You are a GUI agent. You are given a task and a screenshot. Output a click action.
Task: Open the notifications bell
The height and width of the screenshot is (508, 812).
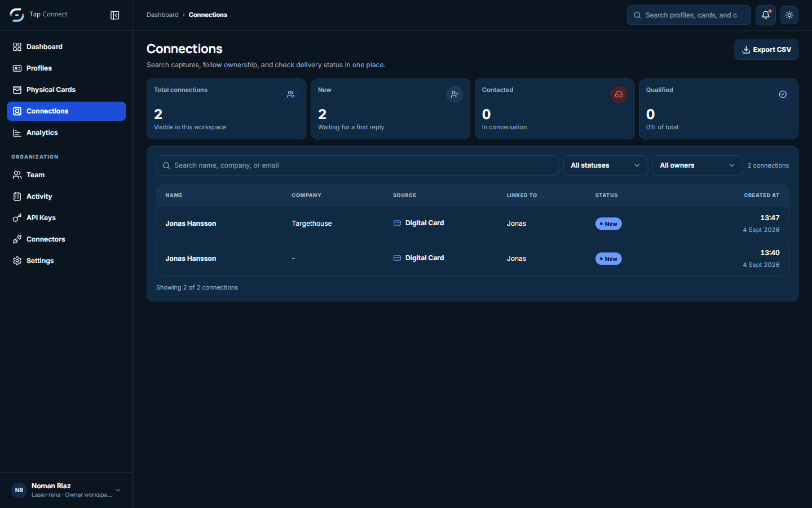pyautogui.click(x=766, y=15)
